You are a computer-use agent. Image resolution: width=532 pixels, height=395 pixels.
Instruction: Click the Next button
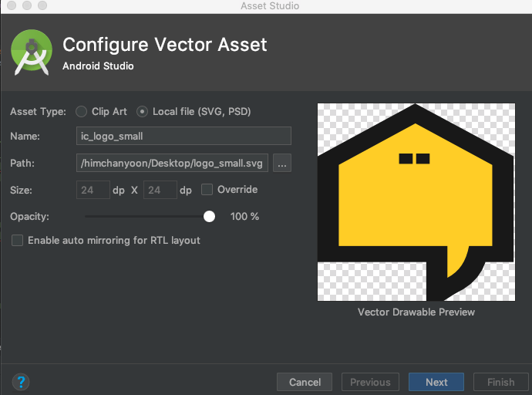tap(436, 382)
